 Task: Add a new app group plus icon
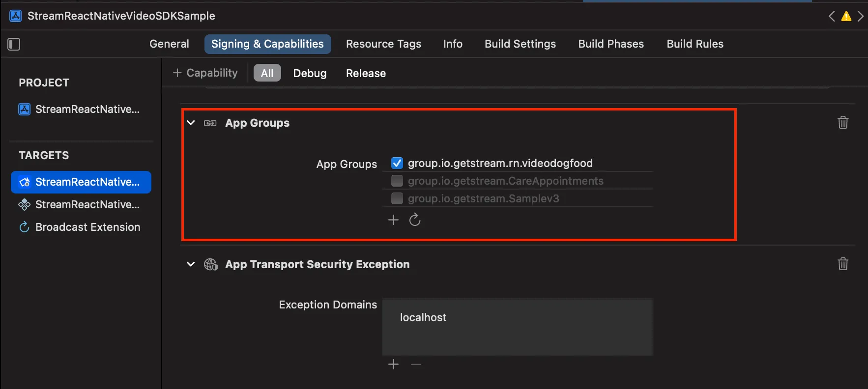click(393, 220)
